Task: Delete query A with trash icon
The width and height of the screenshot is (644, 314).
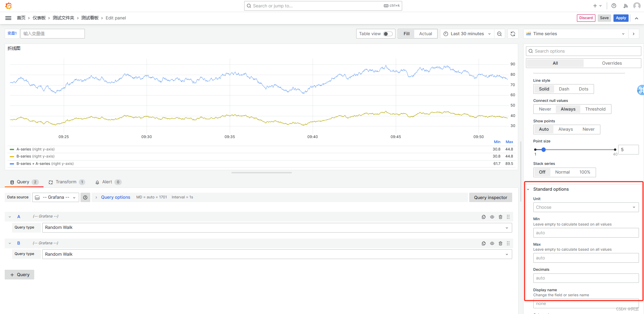Action: (x=500, y=217)
